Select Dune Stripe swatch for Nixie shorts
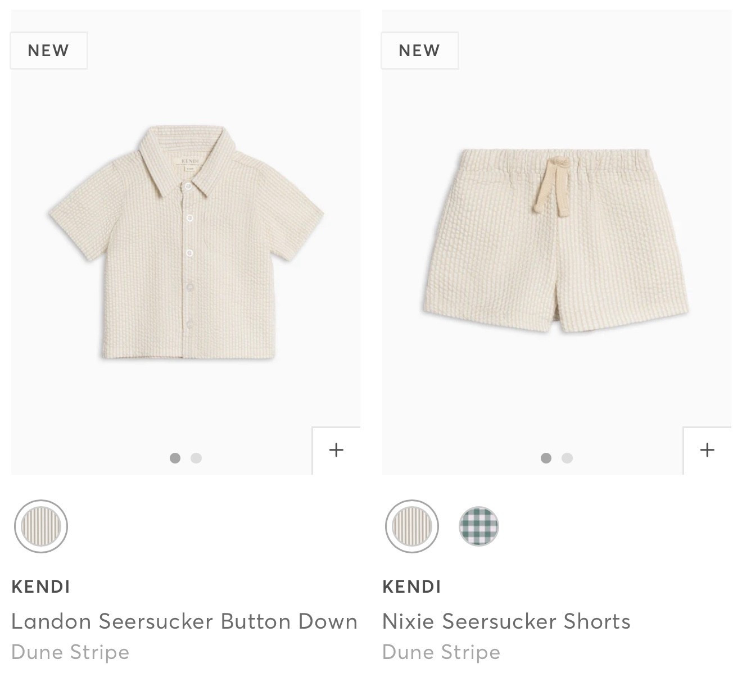 [412, 526]
